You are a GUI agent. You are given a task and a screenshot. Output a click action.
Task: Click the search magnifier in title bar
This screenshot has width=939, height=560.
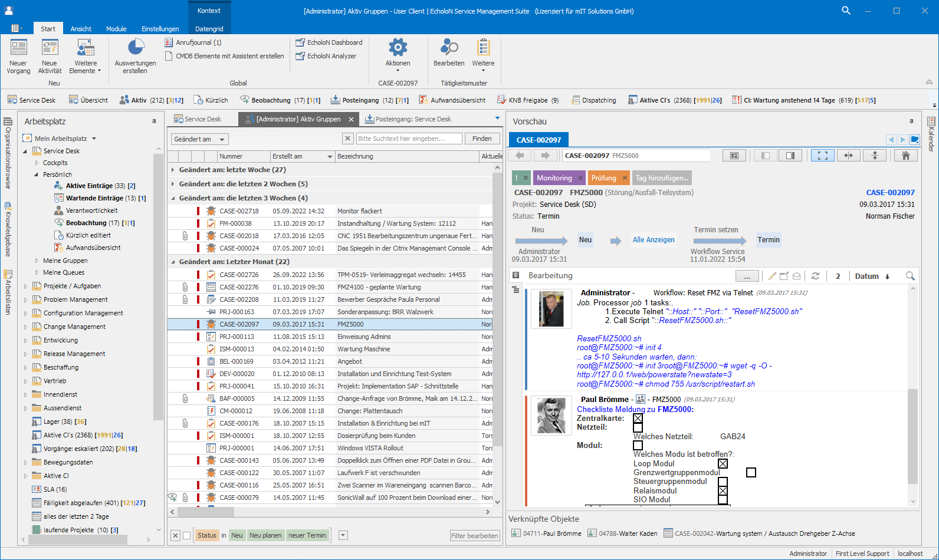coord(846,11)
